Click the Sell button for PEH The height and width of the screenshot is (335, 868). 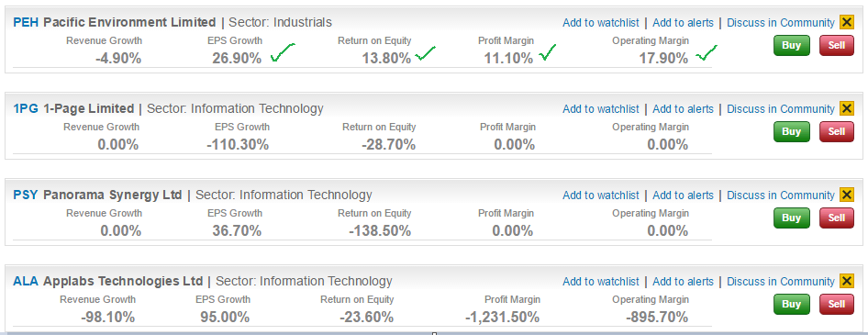tap(837, 45)
